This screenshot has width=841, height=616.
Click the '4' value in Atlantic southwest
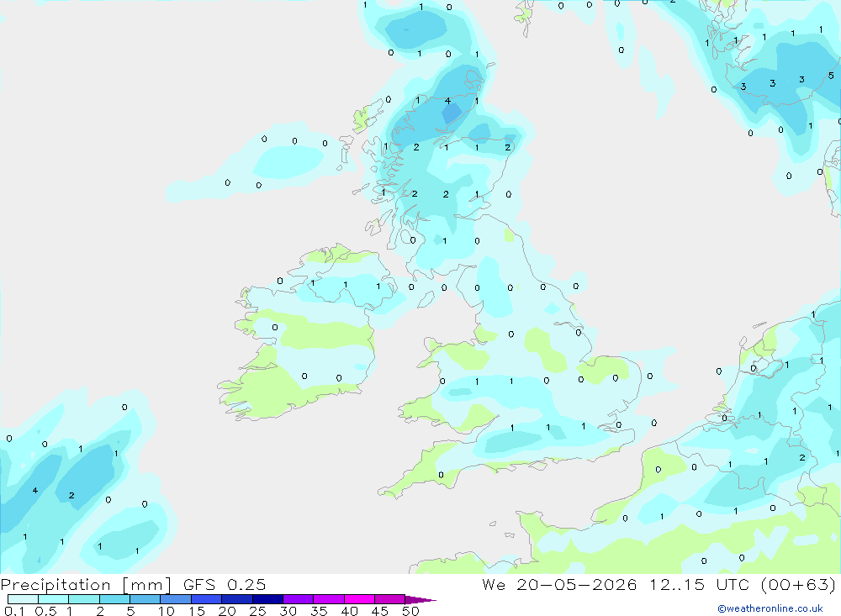(x=34, y=491)
